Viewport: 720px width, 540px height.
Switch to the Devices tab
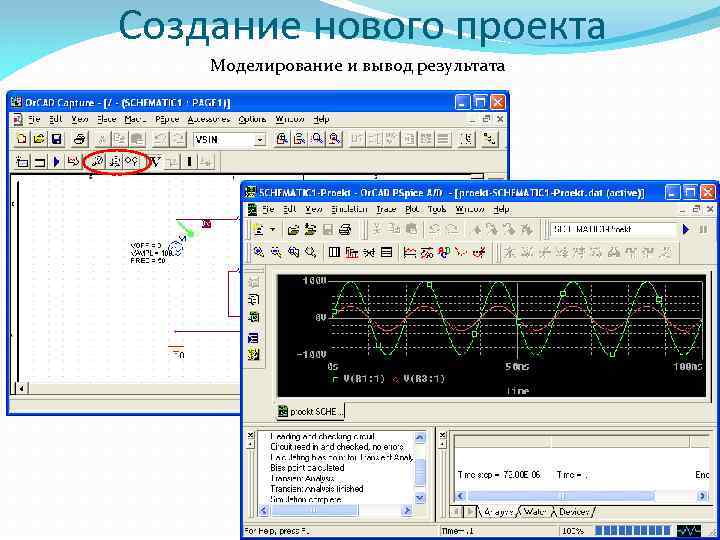[572, 511]
